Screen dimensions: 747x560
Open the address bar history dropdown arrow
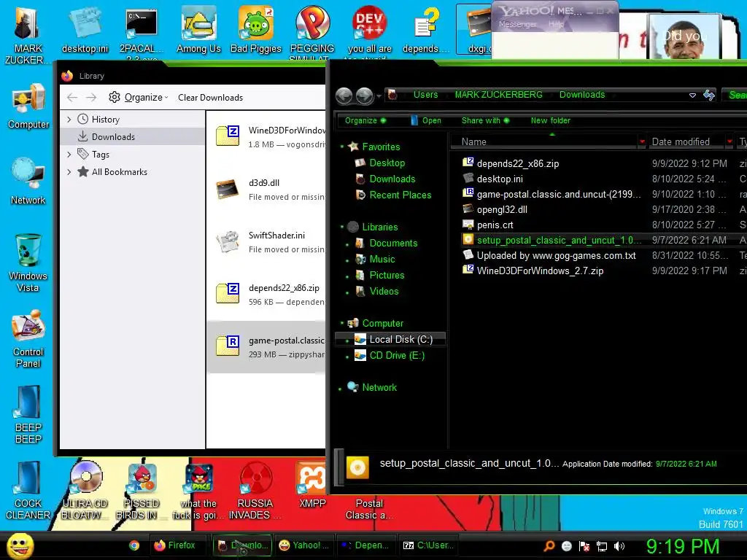pyautogui.click(x=692, y=96)
